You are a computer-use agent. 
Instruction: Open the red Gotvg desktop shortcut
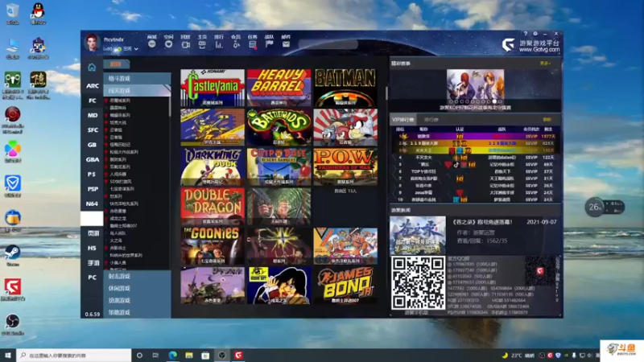[13, 290]
